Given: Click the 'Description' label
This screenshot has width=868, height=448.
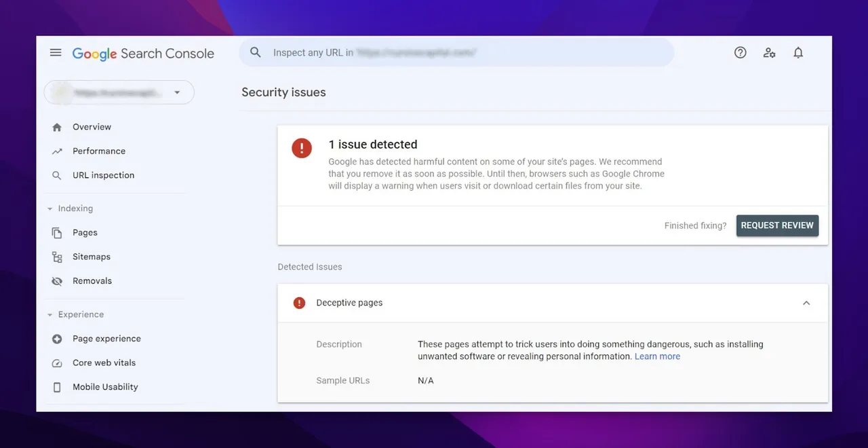Looking at the screenshot, I should pos(339,344).
